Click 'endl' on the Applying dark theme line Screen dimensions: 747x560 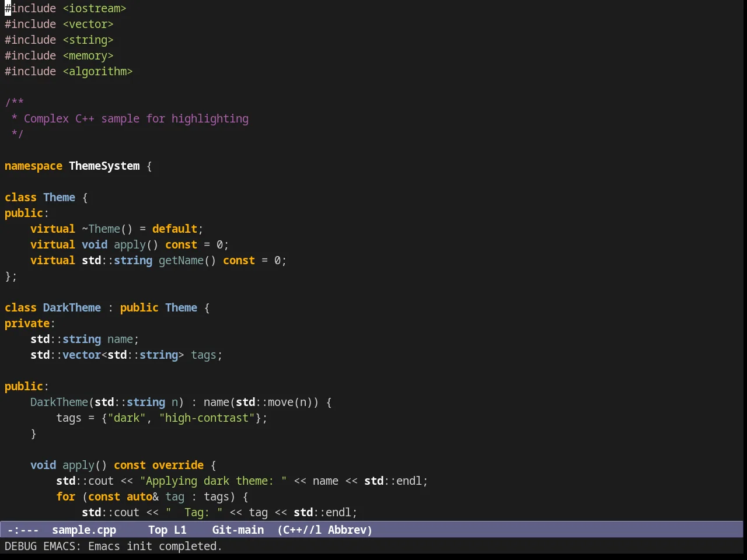pyautogui.click(x=409, y=481)
